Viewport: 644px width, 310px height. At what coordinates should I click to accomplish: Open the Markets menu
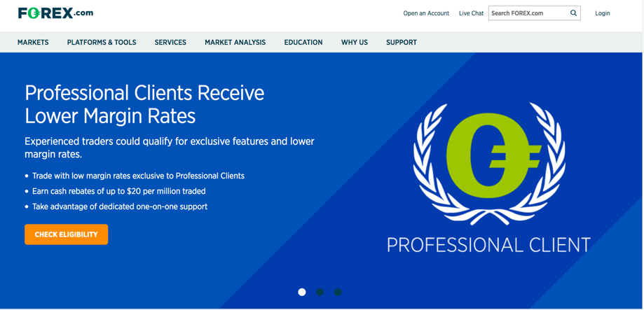pos(33,42)
